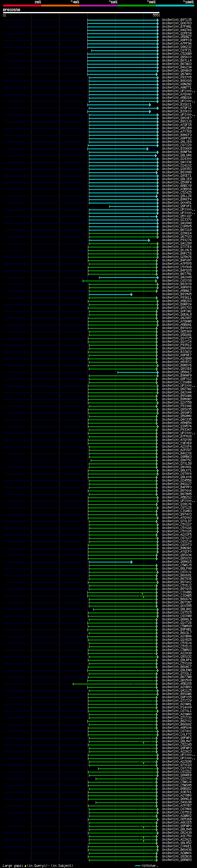Open hit UniRef100_Q9FUF1

pyautogui.click(x=177, y=206)
